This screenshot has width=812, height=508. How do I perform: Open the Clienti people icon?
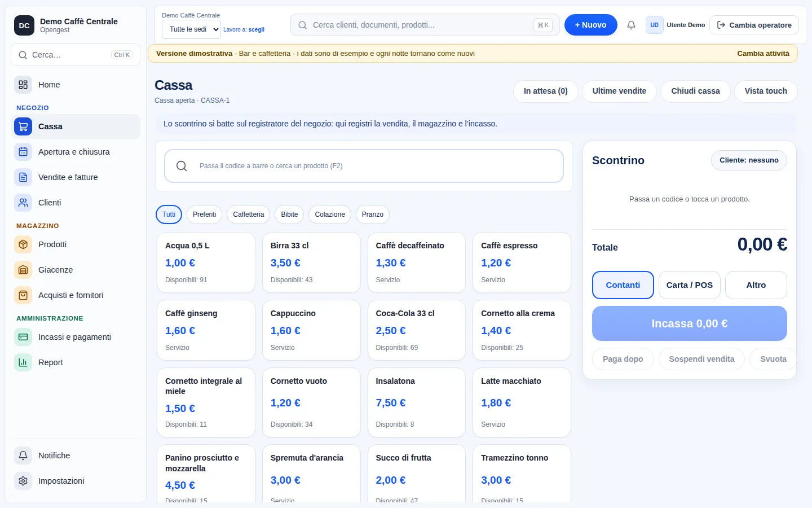pyautogui.click(x=23, y=203)
